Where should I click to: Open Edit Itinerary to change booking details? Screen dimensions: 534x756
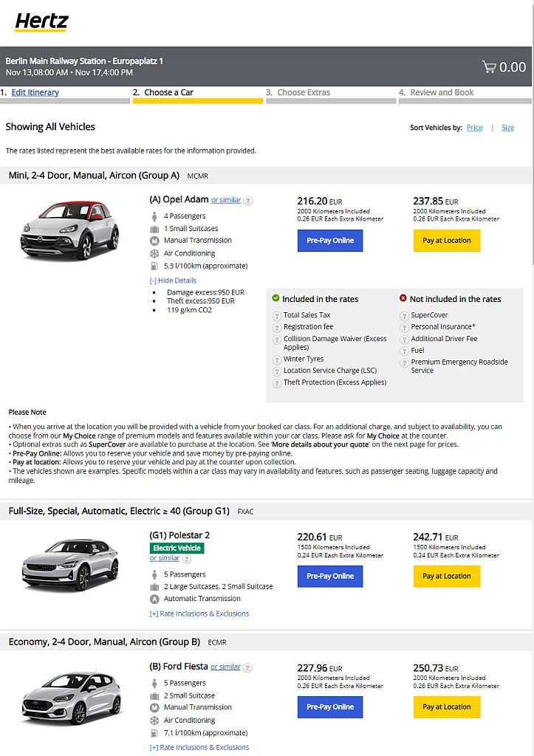(35, 92)
